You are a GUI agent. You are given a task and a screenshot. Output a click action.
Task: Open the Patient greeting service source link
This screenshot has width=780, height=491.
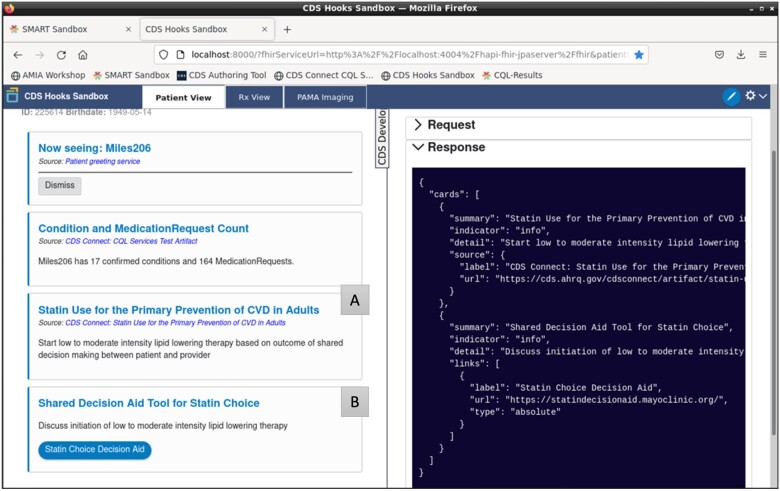[102, 161]
